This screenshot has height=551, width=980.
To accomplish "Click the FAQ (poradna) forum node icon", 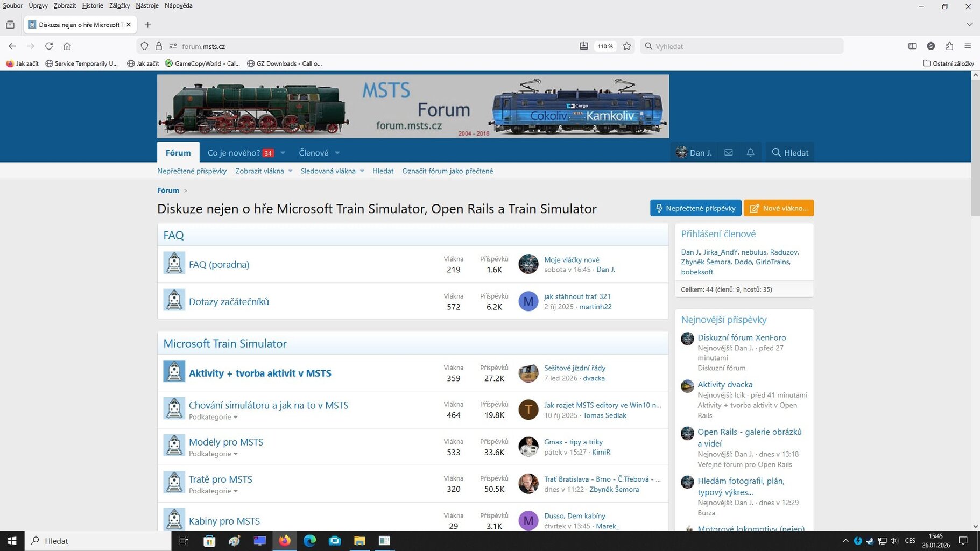I will [x=174, y=263].
